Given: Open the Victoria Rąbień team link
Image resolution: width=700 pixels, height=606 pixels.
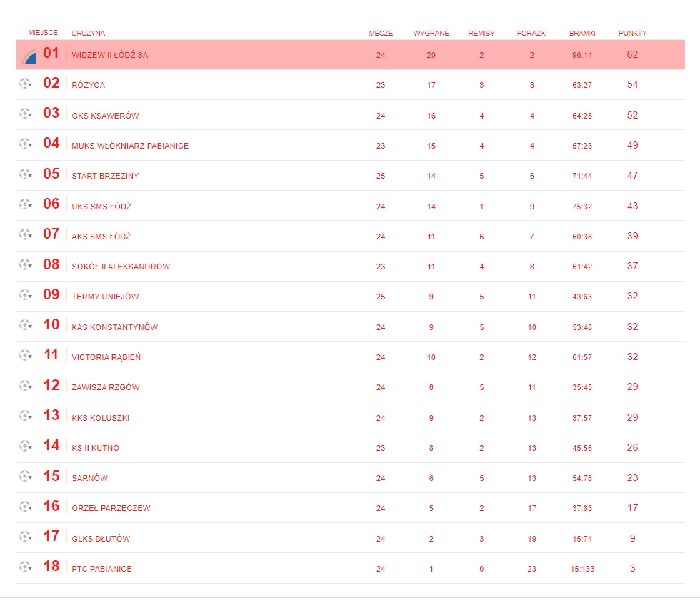Looking at the screenshot, I should (106, 357).
